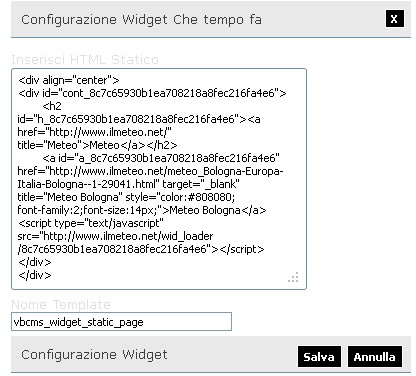This screenshot has height=376, width=416.
Task: Click the dialog title Configurazione Widget Che tempo fa
Action: tap(141, 20)
